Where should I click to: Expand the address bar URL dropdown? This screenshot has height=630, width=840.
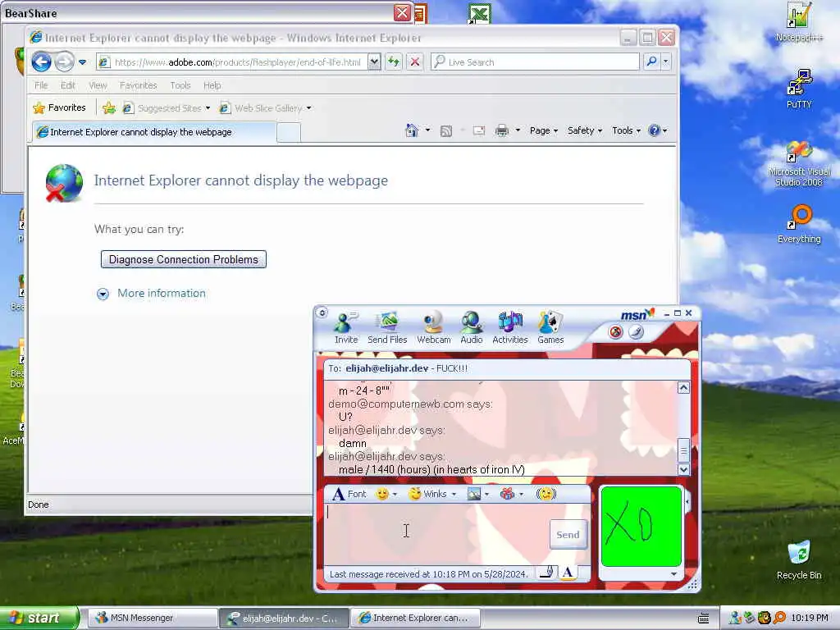[x=374, y=62]
